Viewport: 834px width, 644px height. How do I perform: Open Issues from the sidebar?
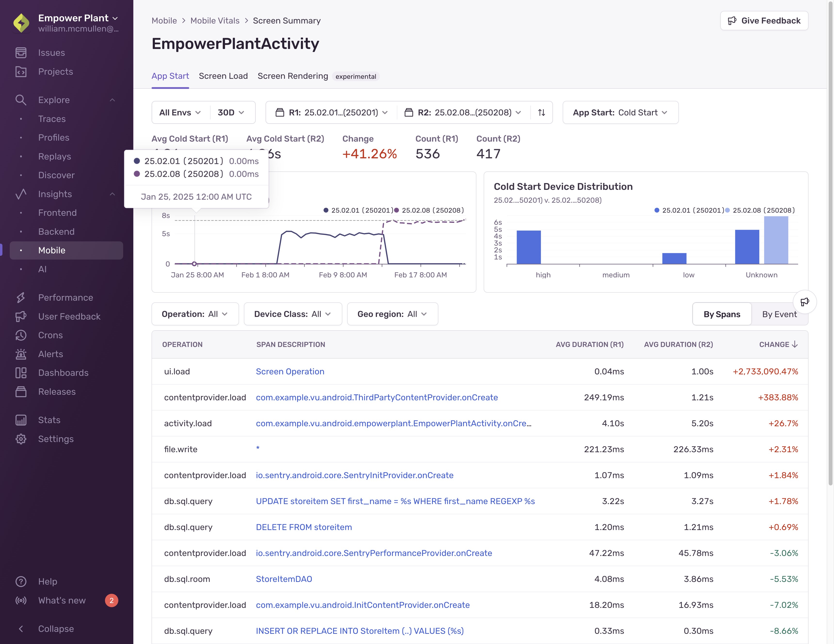tap(51, 53)
